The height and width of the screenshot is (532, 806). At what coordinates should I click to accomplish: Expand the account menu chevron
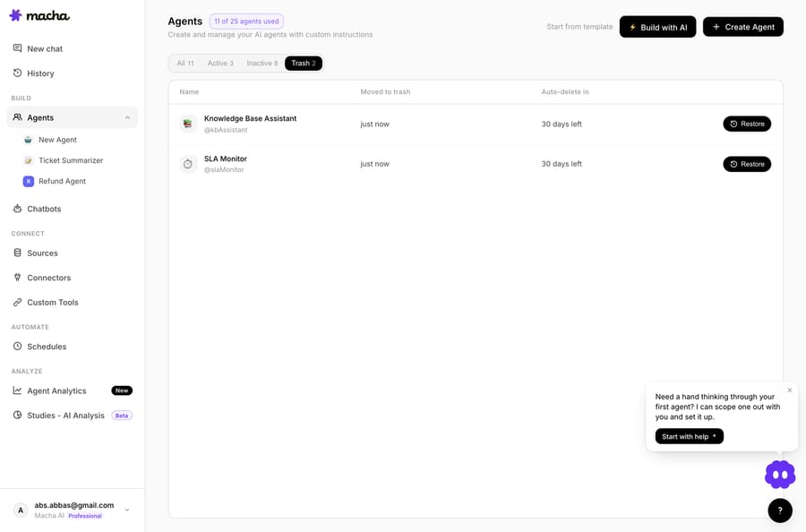click(127, 510)
